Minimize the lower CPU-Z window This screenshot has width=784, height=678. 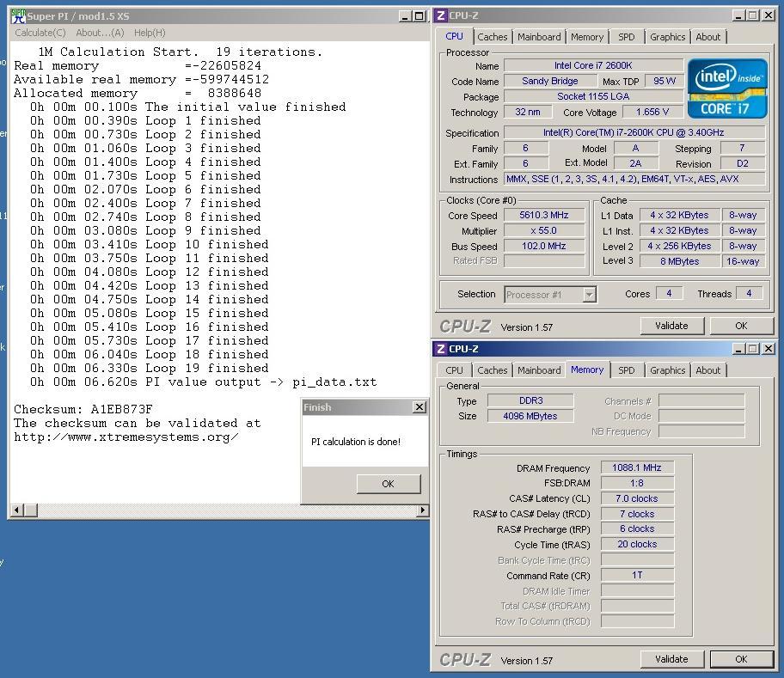click(x=738, y=349)
